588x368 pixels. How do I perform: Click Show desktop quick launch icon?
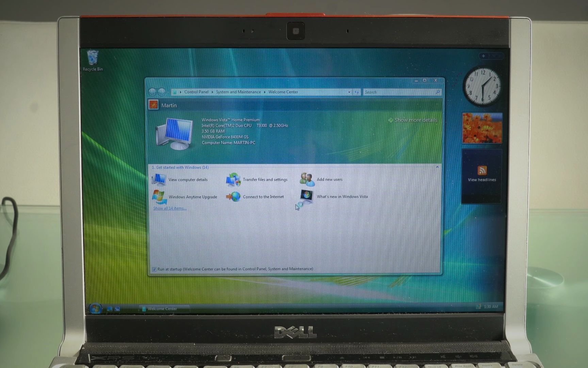tap(110, 309)
